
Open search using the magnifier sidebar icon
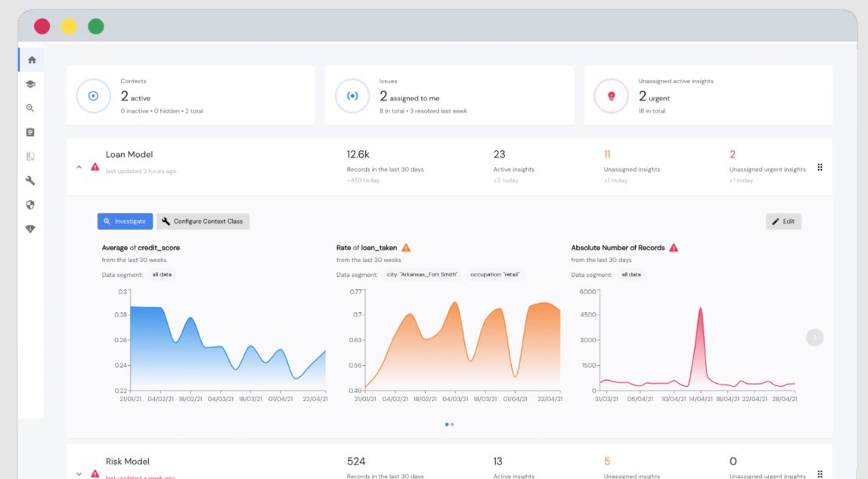tap(30, 107)
